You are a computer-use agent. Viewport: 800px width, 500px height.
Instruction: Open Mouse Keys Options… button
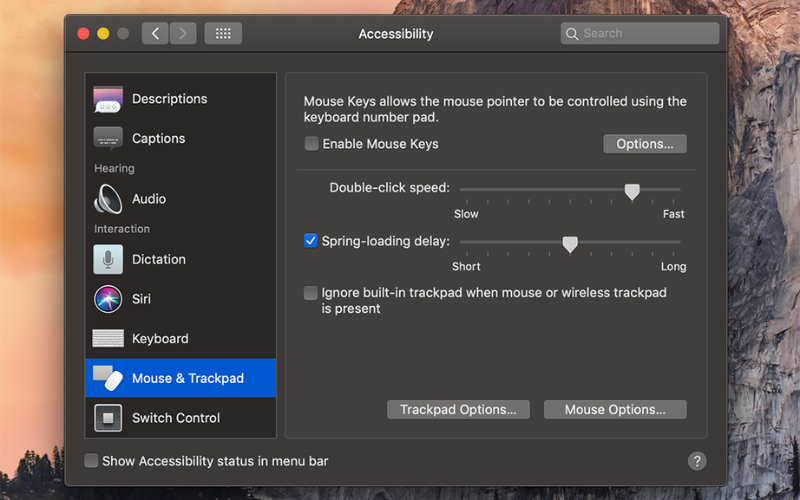645,144
